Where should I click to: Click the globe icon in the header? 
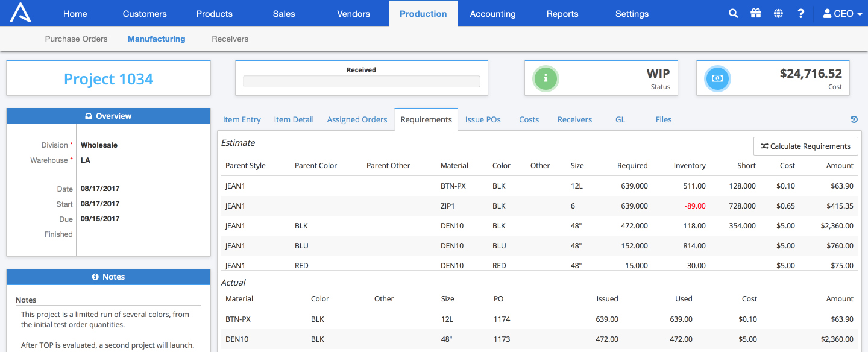tap(778, 13)
